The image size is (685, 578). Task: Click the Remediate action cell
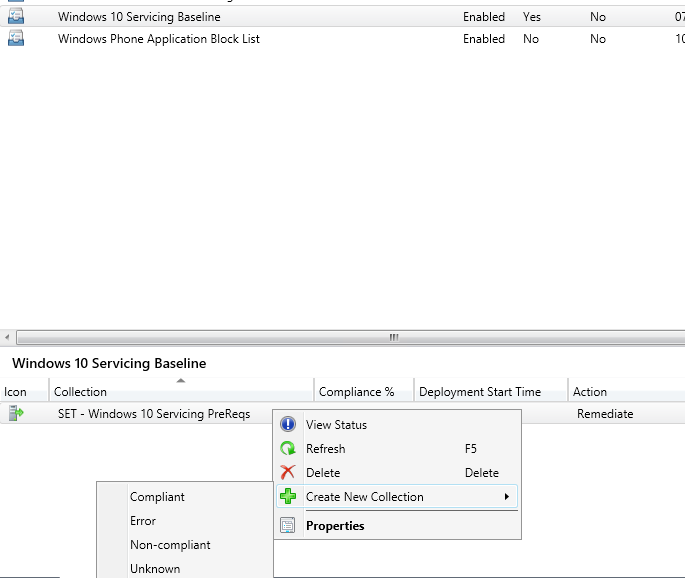pos(605,414)
